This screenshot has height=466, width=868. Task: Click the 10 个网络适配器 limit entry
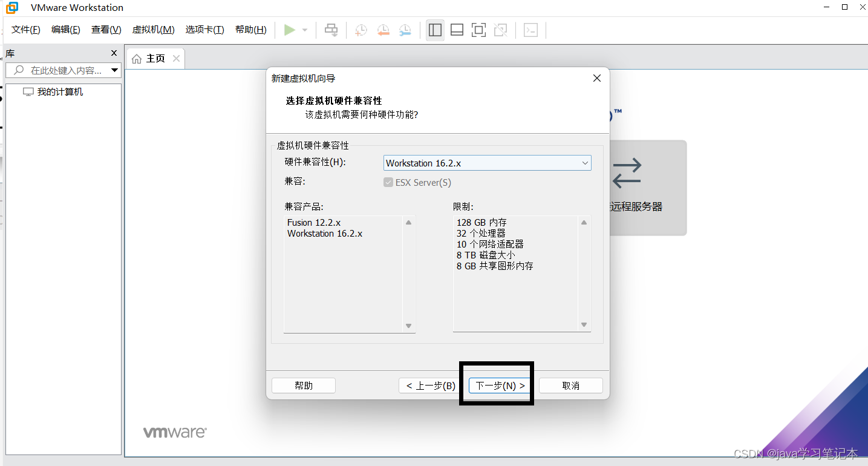(x=490, y=244)
